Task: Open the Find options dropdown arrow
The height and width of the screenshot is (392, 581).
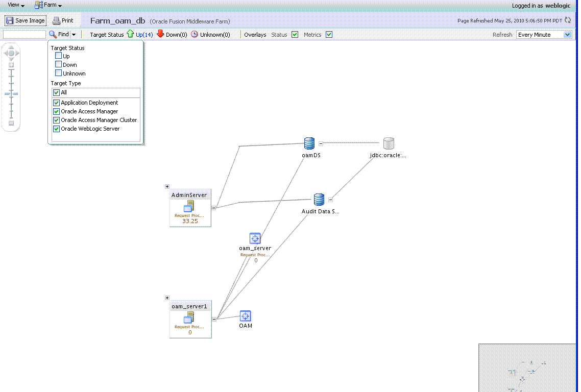Action: pos(74,34)
